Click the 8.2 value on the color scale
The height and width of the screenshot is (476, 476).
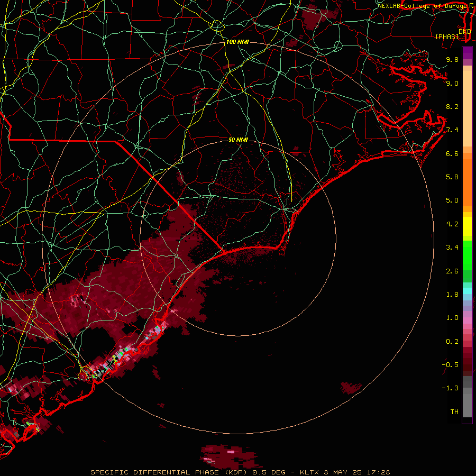(x=452, y=106)
